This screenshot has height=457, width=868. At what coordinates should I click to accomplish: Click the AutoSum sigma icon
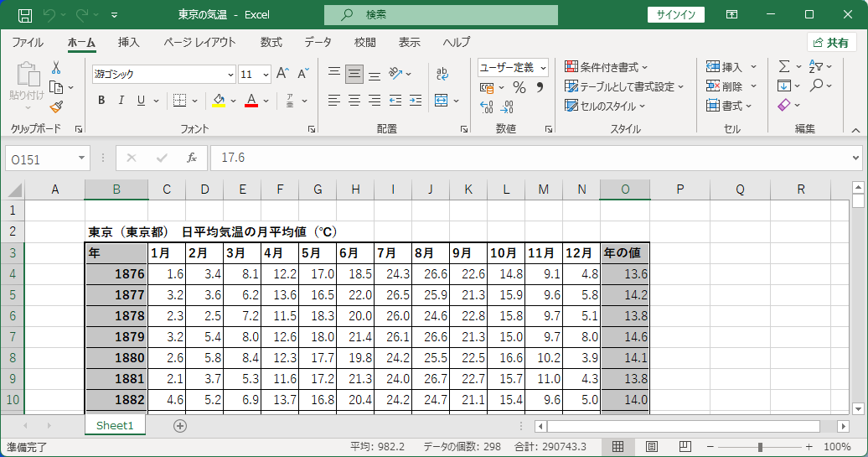coord(784,66)
